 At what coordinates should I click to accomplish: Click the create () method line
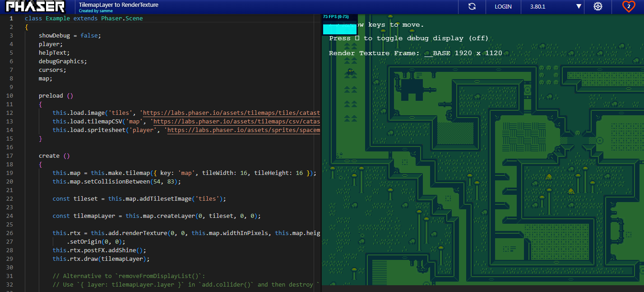[54, 155]
